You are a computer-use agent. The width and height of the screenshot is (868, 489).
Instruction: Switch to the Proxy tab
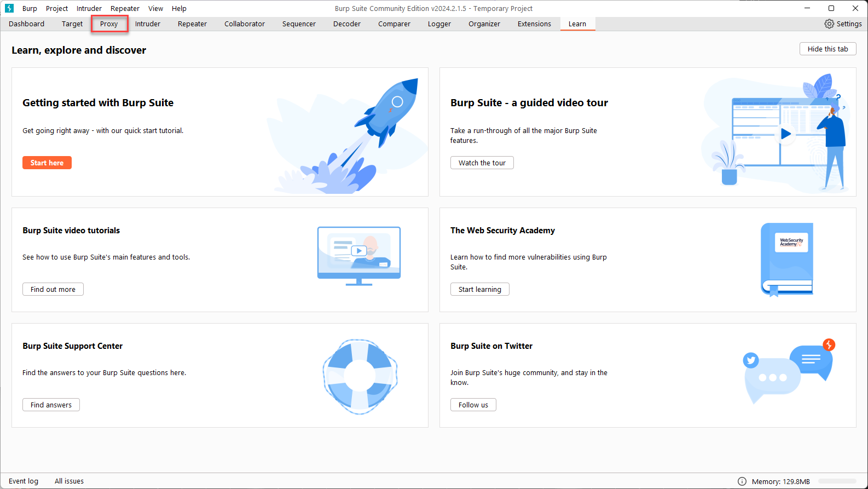[x=109, y=24]
